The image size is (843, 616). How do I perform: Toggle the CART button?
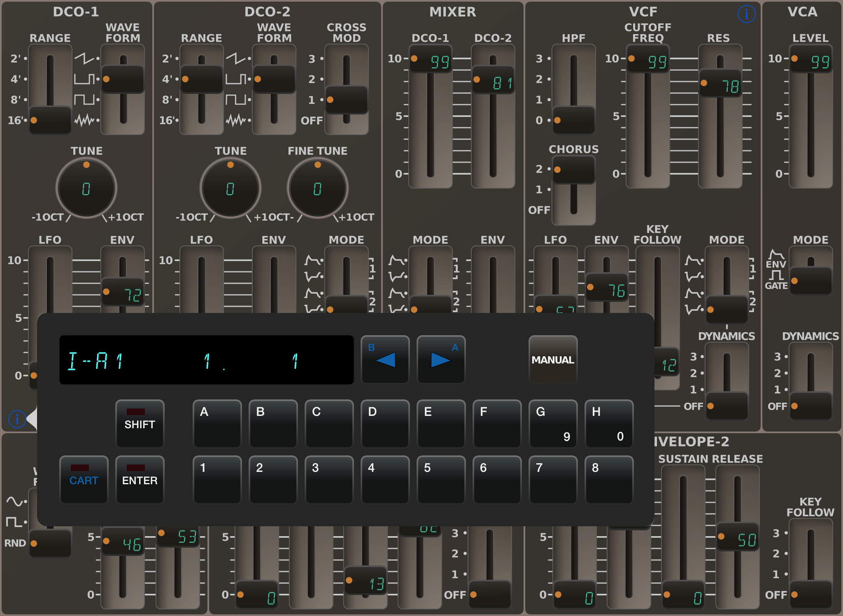tap(84, 479)
